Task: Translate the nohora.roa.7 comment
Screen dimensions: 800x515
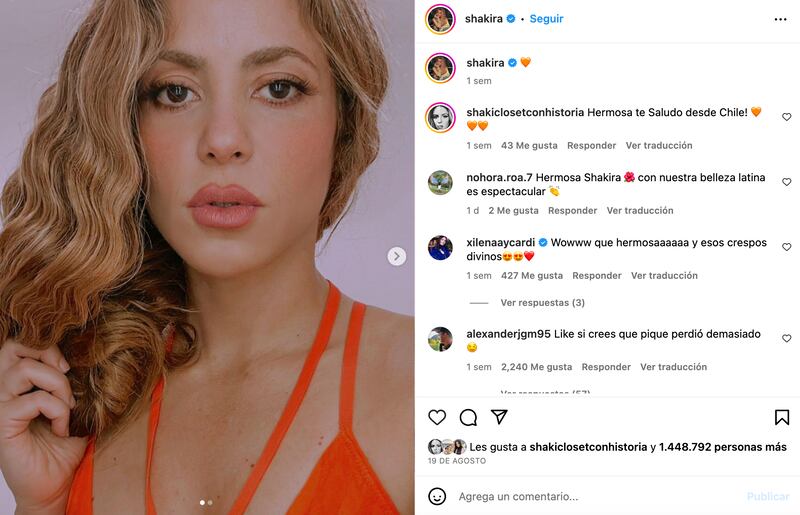Action: coord(640,211)
